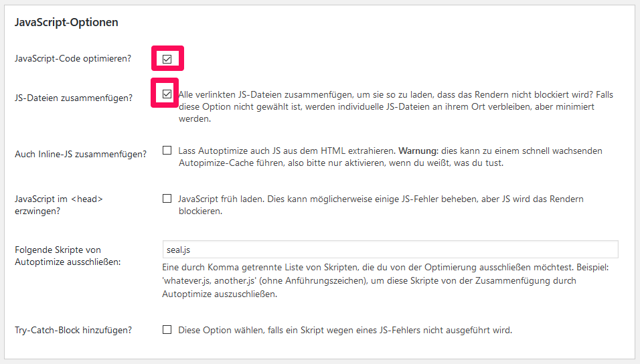The height and width of the screenshot is (364, 640).
Task: Click the bold 'Warnung' word
Action: pyautogui.click(x=419, y=151)
